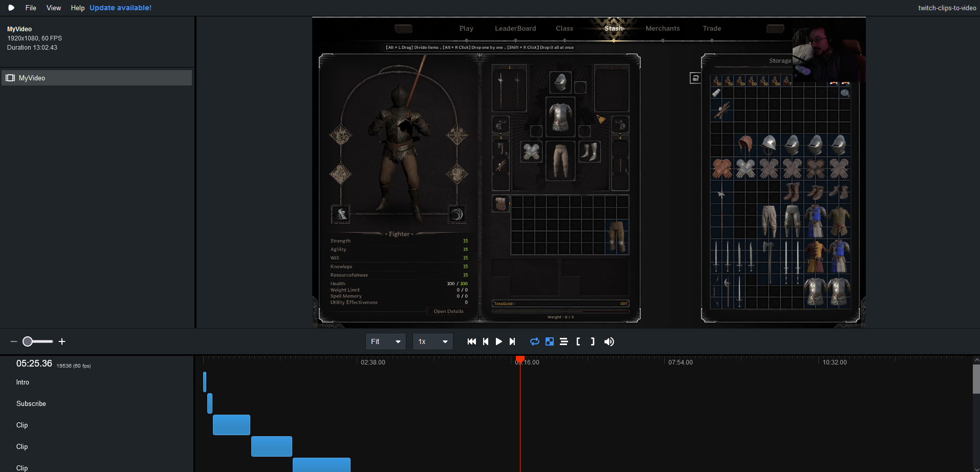Jump to the start of the video

pyautogui.click(x=471, y=341)
